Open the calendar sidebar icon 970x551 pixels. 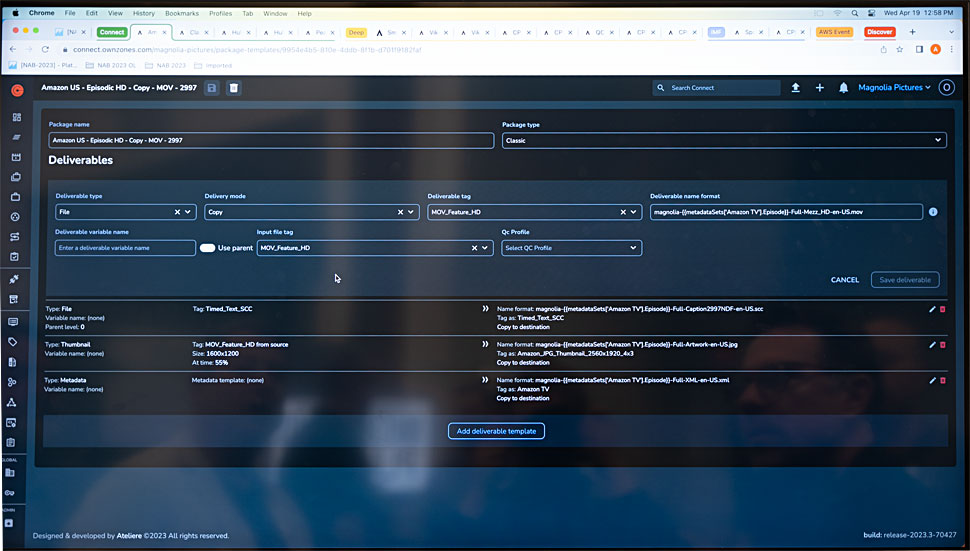click(17, 157)
